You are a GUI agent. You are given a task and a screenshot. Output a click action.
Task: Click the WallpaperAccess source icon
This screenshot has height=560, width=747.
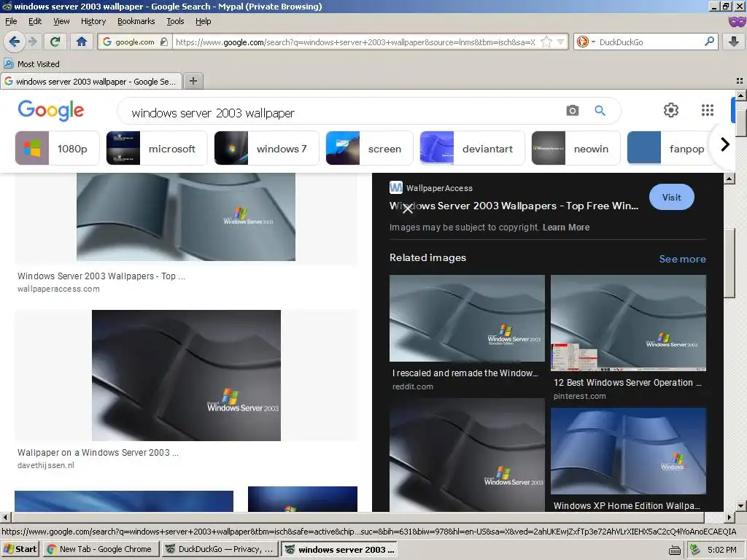(x=396, y=187)
